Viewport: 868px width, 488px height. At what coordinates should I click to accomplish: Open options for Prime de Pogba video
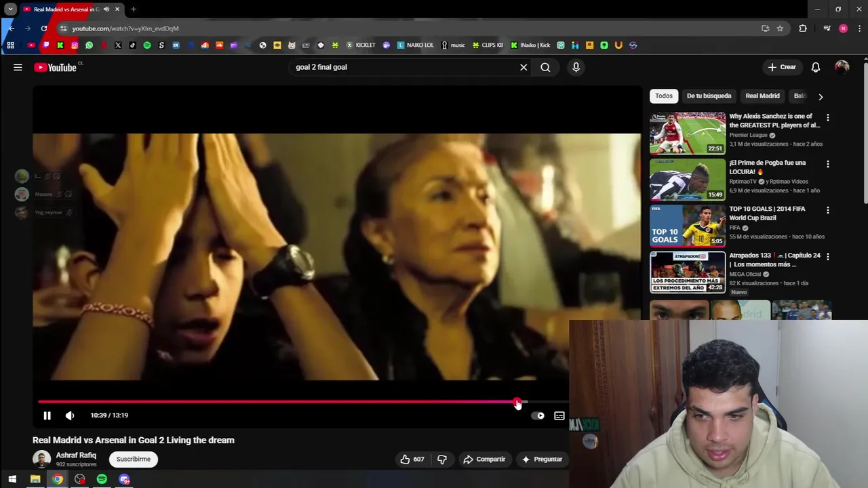coord(827,164)
